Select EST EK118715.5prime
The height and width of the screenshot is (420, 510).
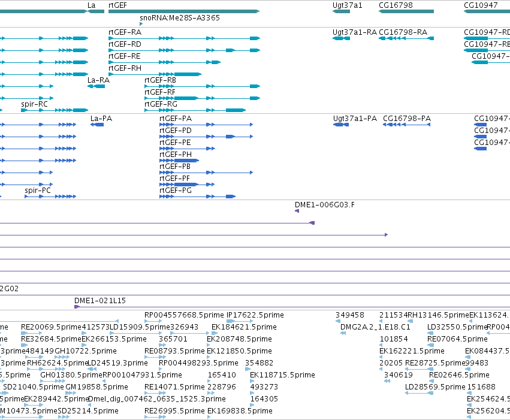point(283,375)
